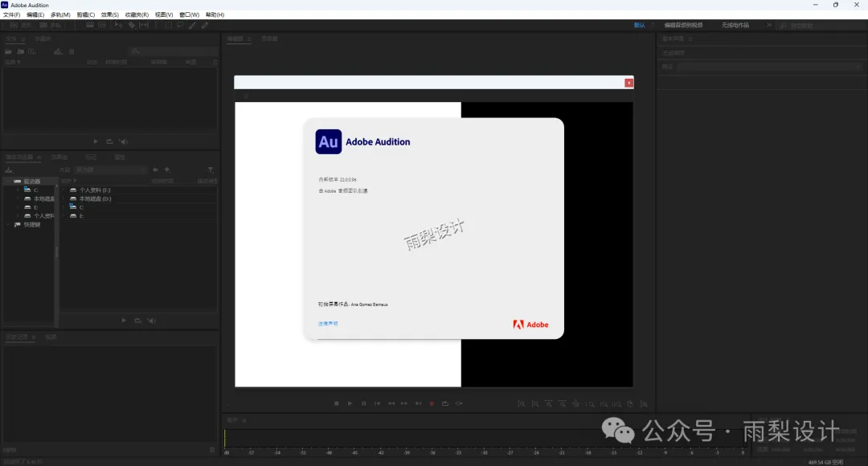Image resolution: width=868 pixels, height=466 pixels.
Task: Select the 编辑音频到视频 workspace
Action: (x=683, y=26)
